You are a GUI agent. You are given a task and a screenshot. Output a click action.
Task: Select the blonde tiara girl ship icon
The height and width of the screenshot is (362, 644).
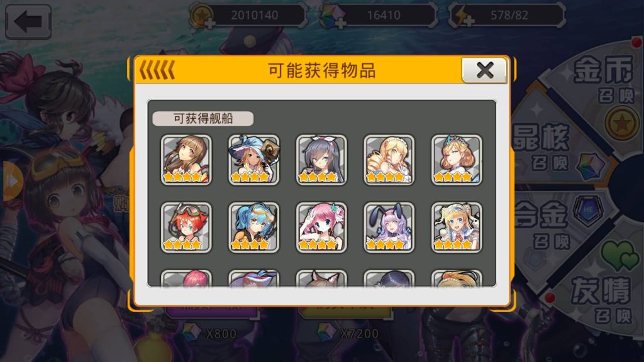click(457, 160)
